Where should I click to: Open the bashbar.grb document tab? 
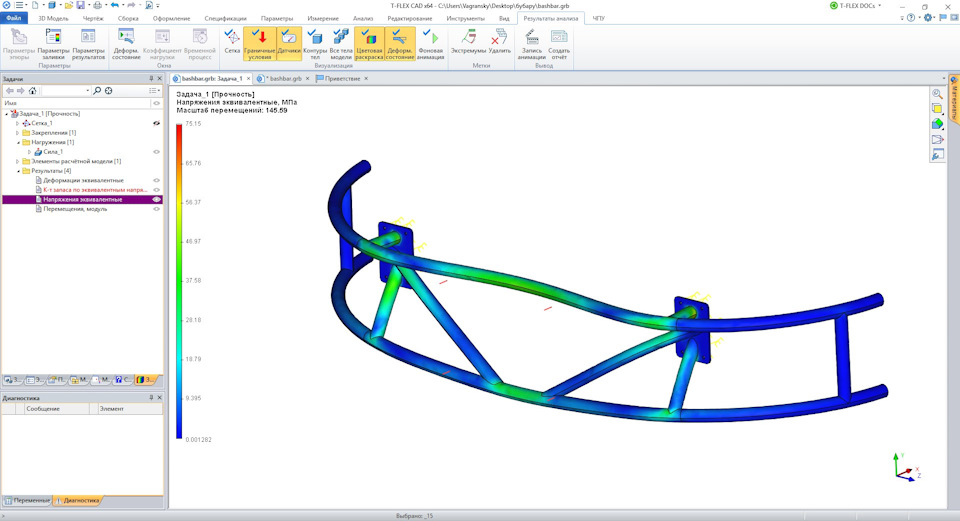point(285,78)
